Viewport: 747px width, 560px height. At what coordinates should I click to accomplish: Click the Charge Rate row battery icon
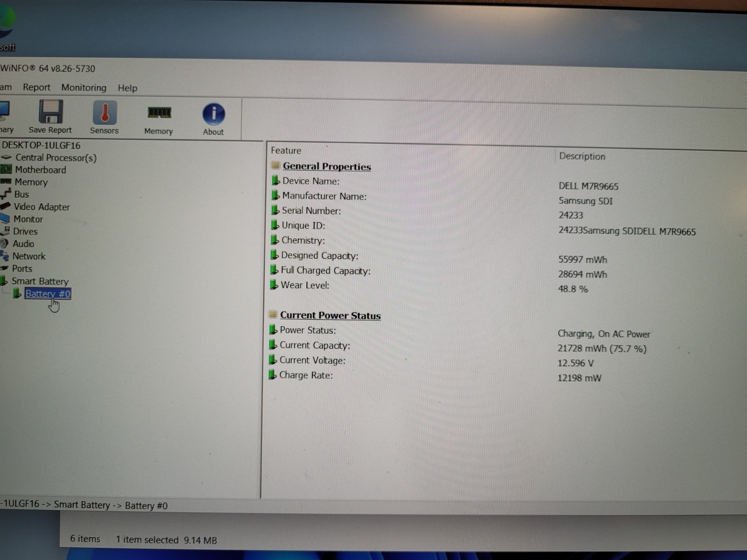coord(273,374)
